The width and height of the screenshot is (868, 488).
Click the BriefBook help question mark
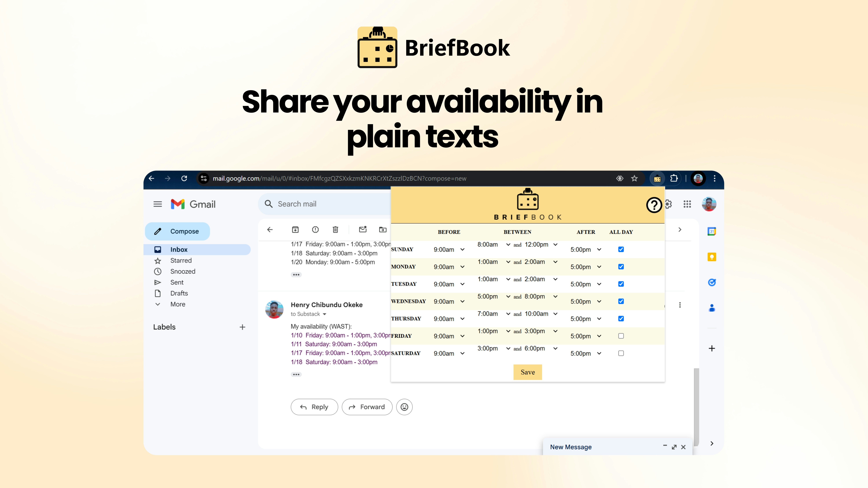[x=654, y=205]
